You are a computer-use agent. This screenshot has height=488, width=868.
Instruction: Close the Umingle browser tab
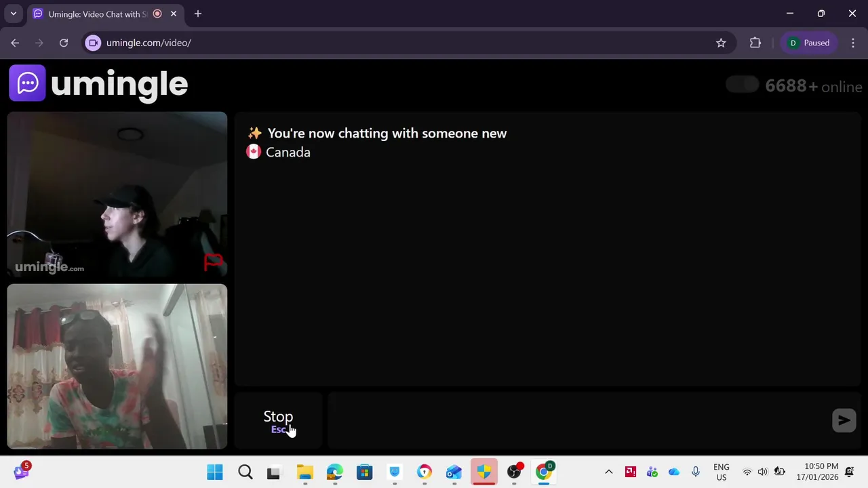pyautogui.click(x=174, y=14)
